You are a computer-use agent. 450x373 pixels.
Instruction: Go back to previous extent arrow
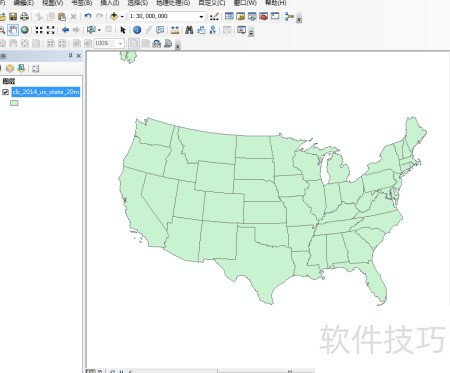pos(65,30)
